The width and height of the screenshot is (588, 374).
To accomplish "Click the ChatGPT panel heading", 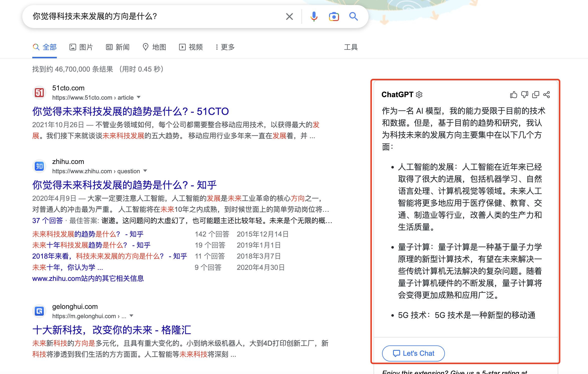I will 397,94.
